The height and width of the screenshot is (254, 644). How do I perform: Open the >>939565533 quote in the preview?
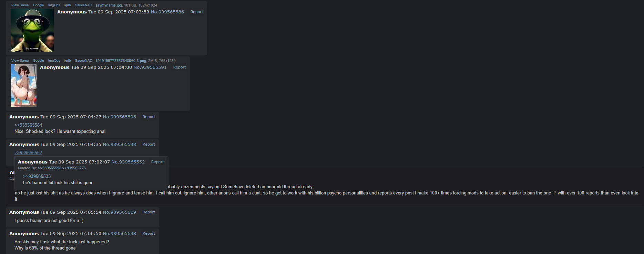(37, 176)
